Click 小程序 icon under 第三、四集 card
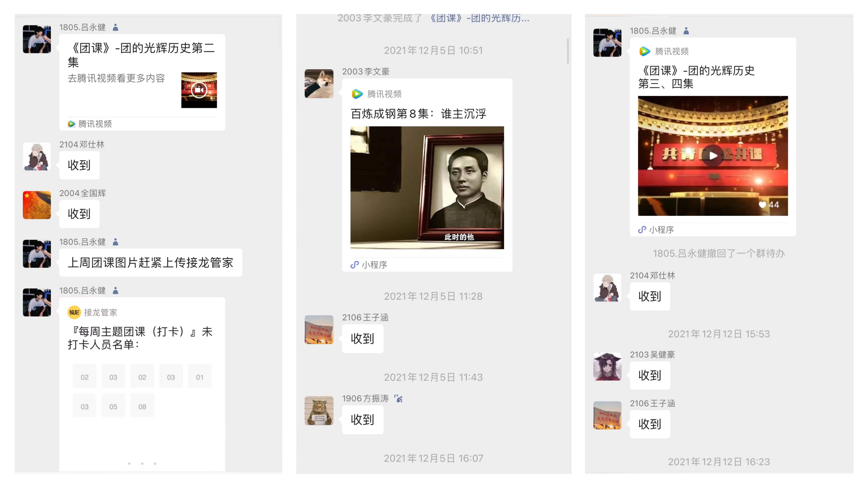Image resolution: width=868 pixels, height=488 pixels. [642, 230]
